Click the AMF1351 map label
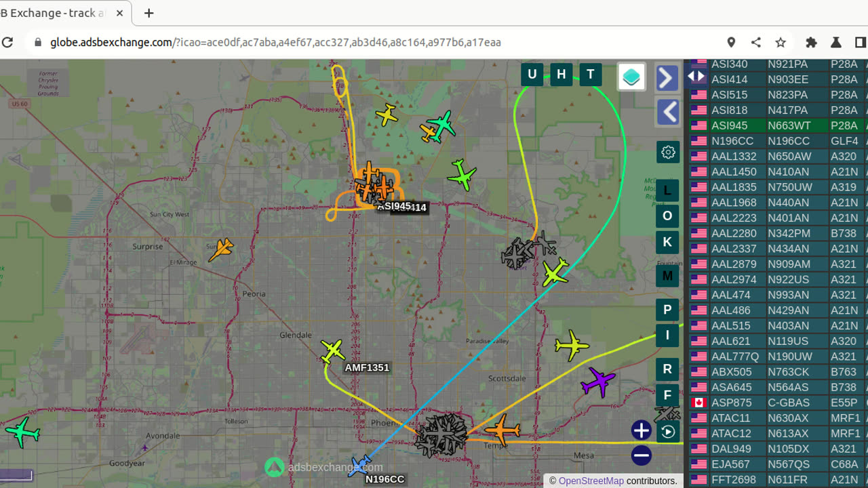The width and height of the screenshot is (868, 488). pos(367,367)
